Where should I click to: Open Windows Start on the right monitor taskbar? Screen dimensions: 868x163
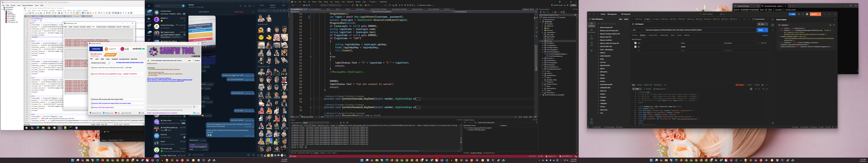[x=651, y=160]
